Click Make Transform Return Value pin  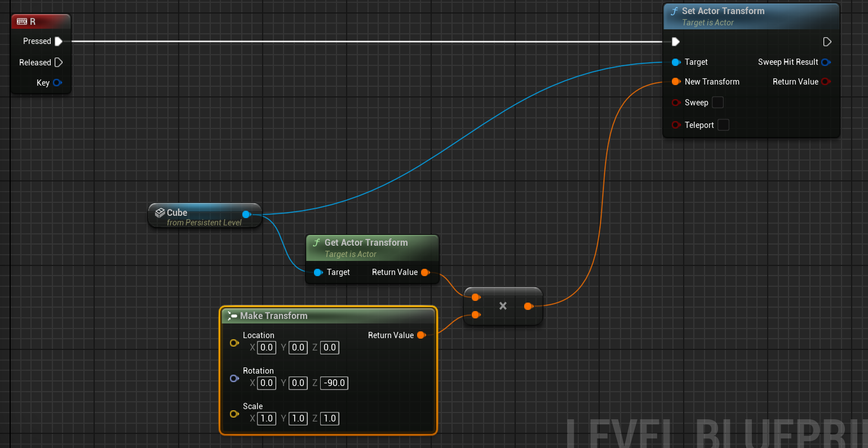(422, 335)
